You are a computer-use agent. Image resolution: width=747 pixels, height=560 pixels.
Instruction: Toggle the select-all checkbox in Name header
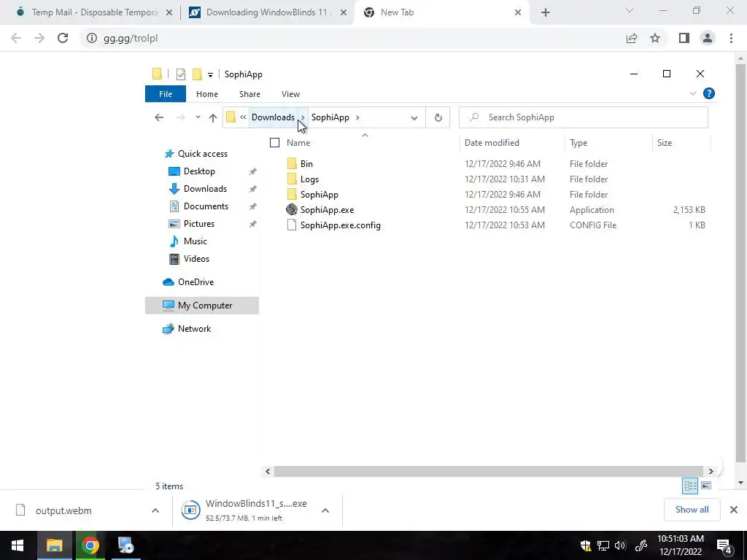274,142
